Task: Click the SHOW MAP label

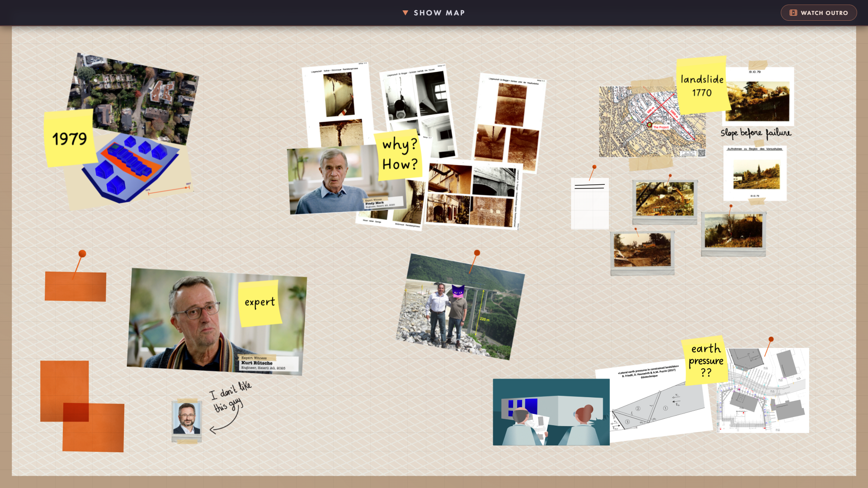Action: click(439, 13)
